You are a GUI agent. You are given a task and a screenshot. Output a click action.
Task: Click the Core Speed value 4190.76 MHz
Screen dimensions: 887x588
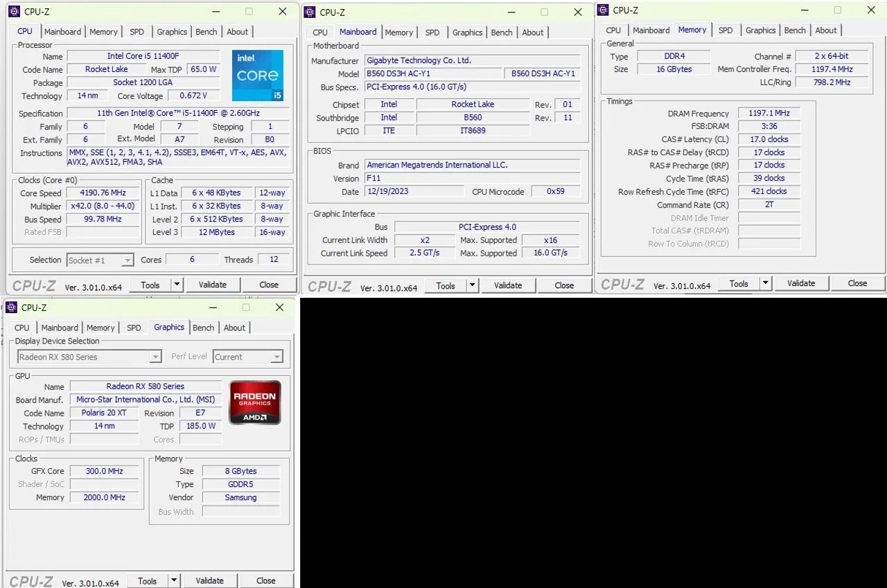point(103,193)
